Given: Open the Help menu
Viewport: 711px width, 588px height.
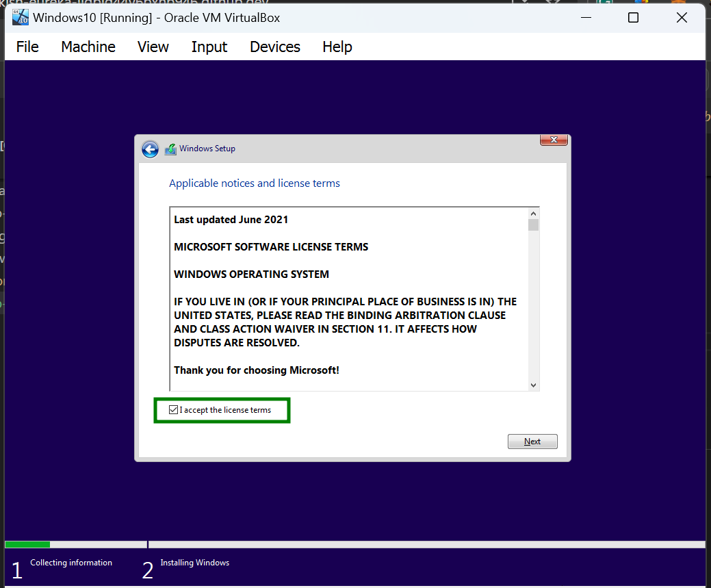Looking at the screenshot, I should click(x=337, y=47).
